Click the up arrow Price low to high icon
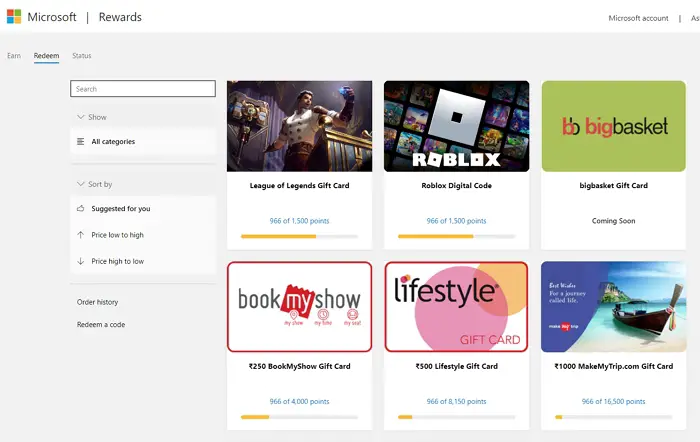This screenshot has width=700, height=442. (x=80, y=235)
